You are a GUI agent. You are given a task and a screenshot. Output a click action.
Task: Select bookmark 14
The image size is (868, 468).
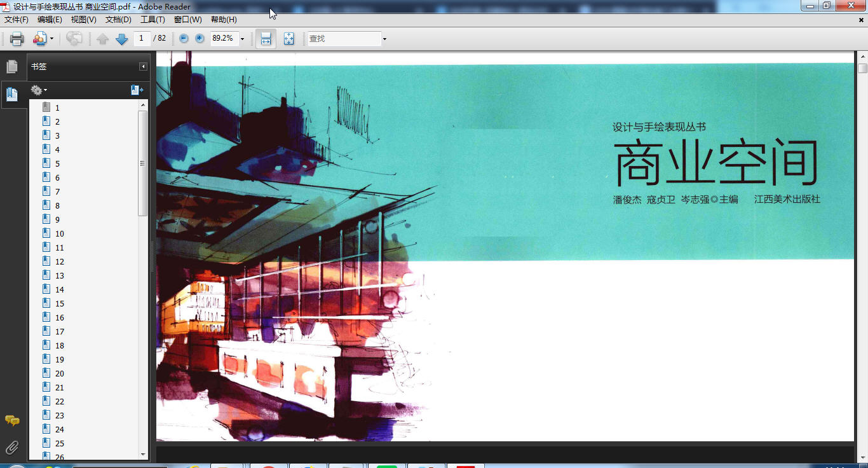[x=60, y=290]
